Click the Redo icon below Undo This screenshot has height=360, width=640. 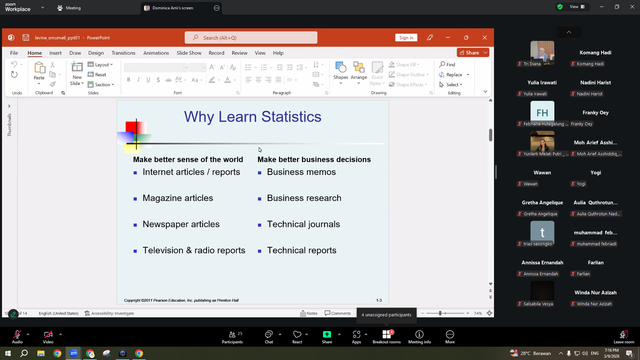tap(14, 75)
